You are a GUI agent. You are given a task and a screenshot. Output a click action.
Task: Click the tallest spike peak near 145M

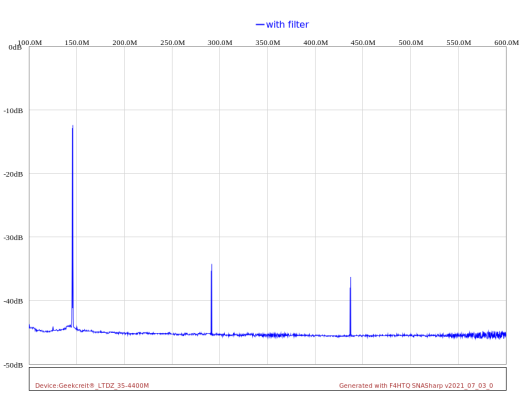coord(73,127)
